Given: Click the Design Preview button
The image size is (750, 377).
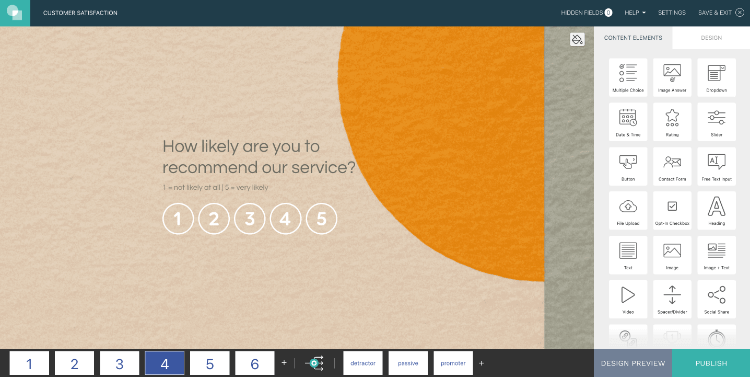Looking at the screenshot, I should [x=633, y=363].
